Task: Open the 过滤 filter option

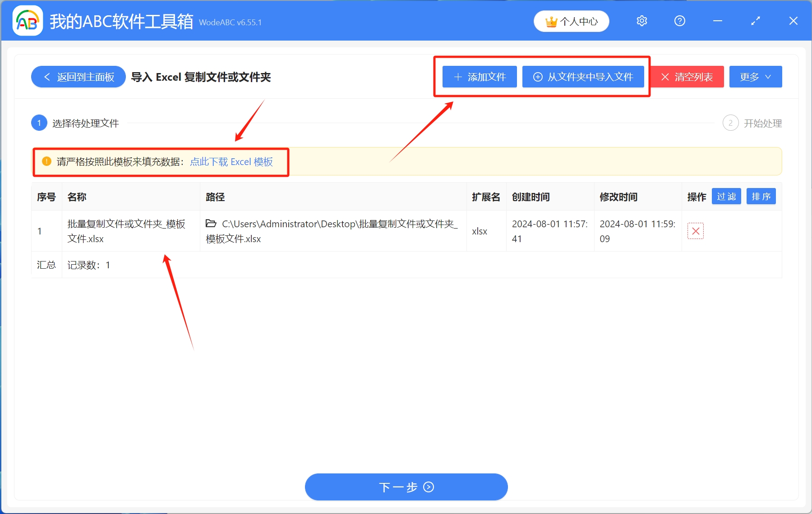Action: 726,196
